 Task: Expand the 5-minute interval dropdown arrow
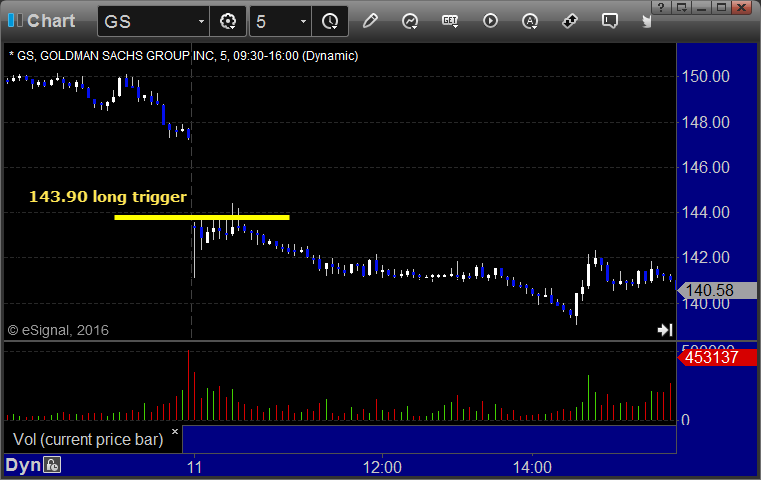click(303, 21)
